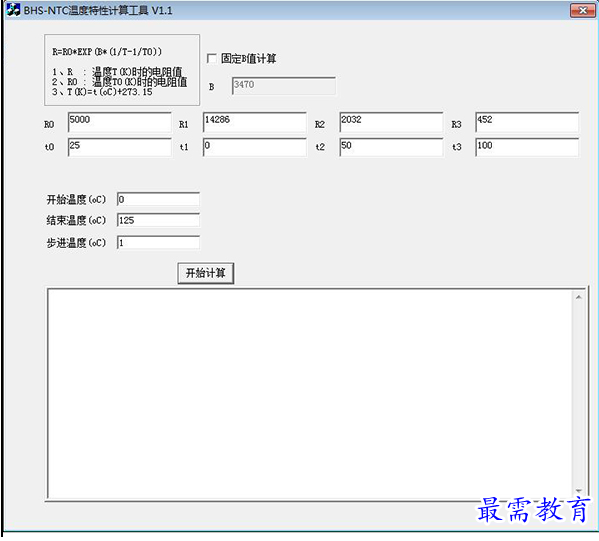Click the 开始温度 input field

(x=158, y=199)
